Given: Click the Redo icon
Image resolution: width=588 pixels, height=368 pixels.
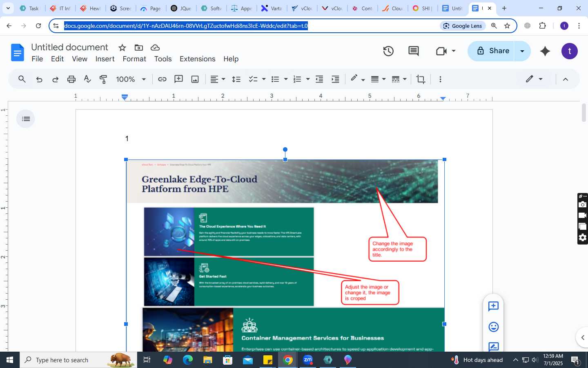Looking at the screenshot, I should coord(55,79).
